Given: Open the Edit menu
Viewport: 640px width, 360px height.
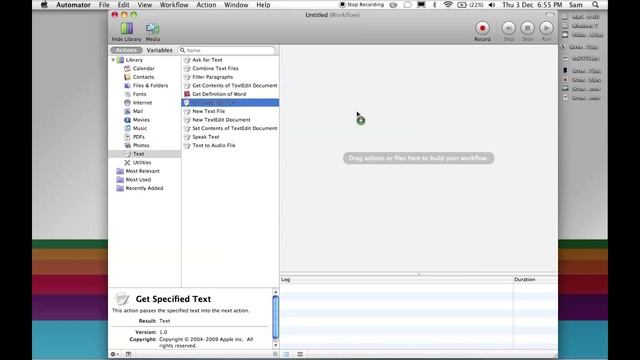Looking at the screenshot, I should [123, 5].
